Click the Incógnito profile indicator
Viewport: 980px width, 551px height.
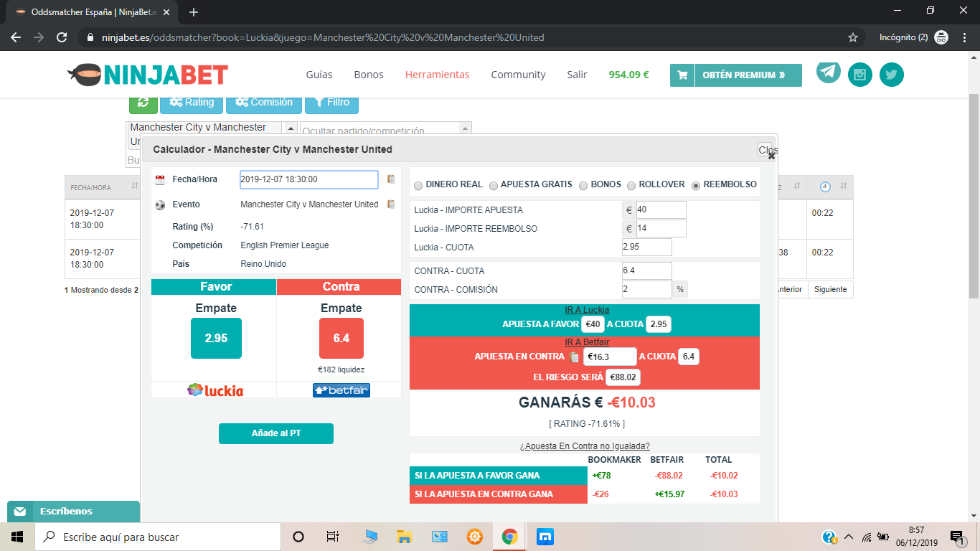(x=914, y=37)
